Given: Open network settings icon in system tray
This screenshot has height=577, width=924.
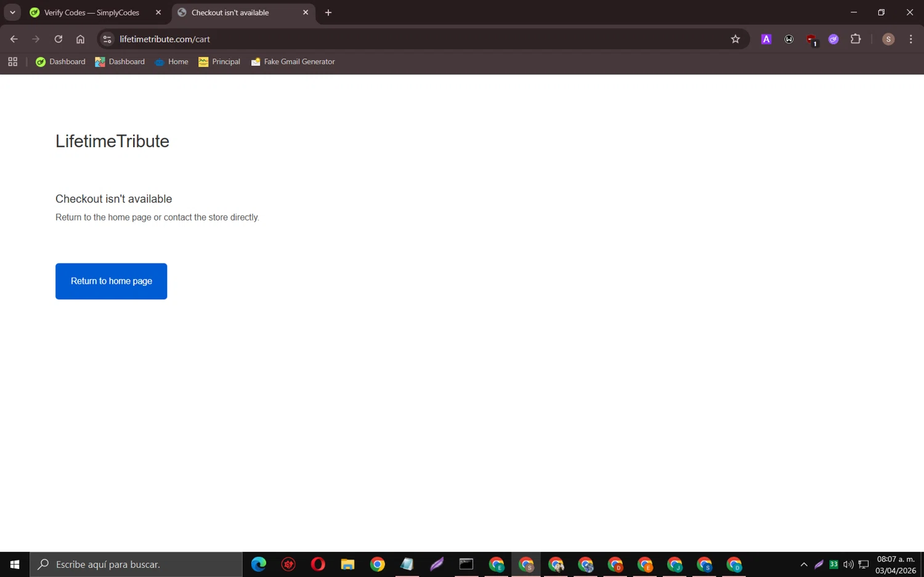Looking at the screenshot, I should click(864, 564).
